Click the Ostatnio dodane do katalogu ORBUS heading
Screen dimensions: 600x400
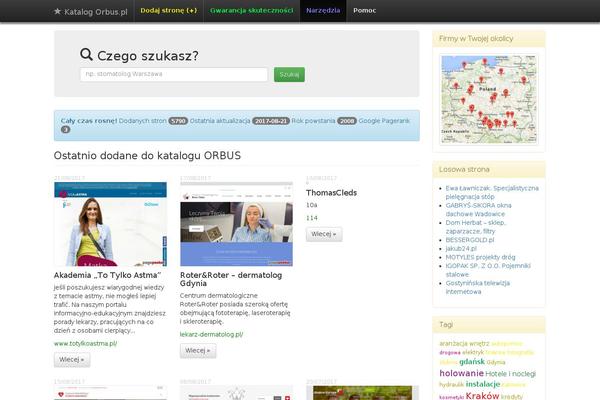pos(147,156)
